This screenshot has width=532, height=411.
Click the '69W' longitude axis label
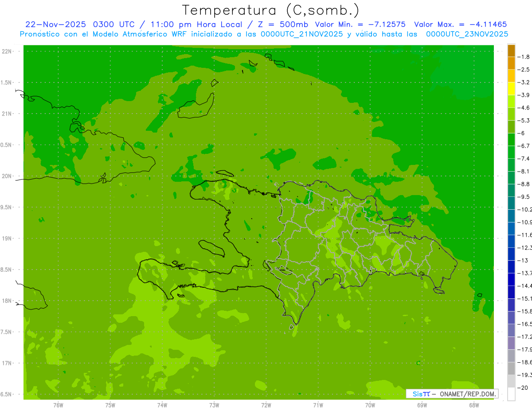tap(422, 405)
